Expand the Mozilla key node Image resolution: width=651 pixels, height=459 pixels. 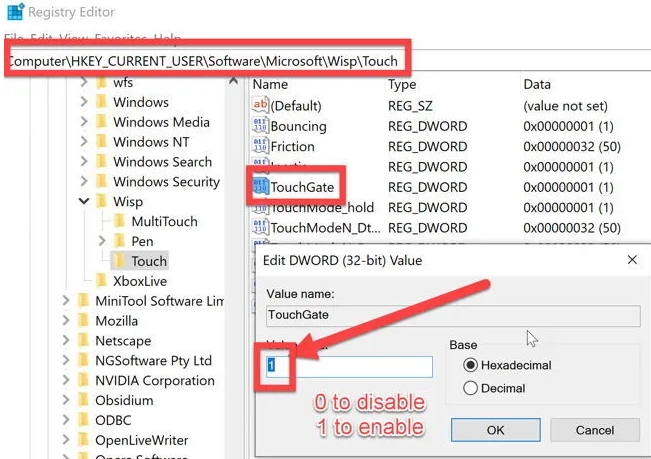66,321
